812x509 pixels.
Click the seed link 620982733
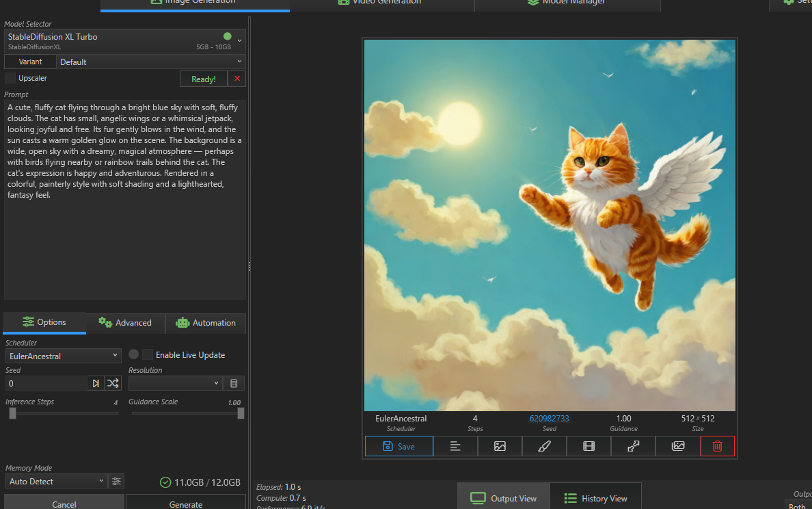click(549, 419)
